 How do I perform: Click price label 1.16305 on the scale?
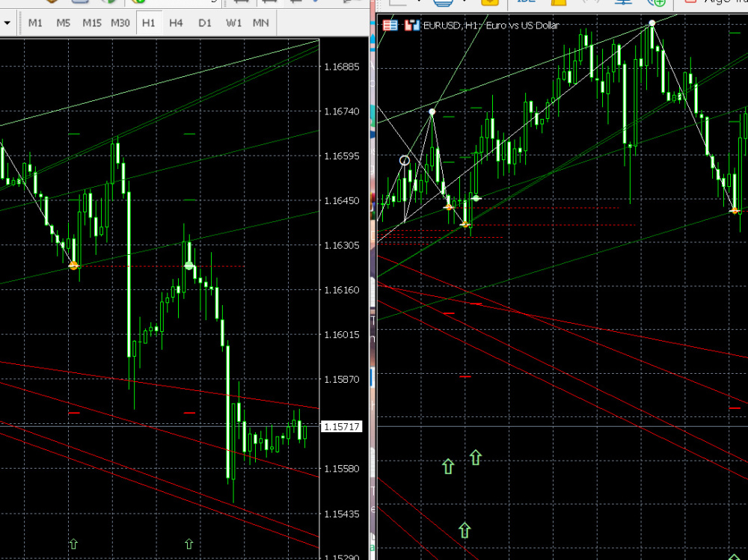[342, 245]
